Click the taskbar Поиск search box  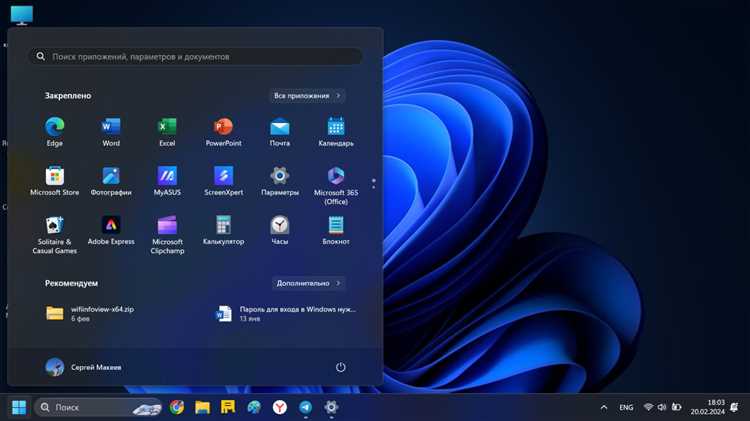[99, 407]
